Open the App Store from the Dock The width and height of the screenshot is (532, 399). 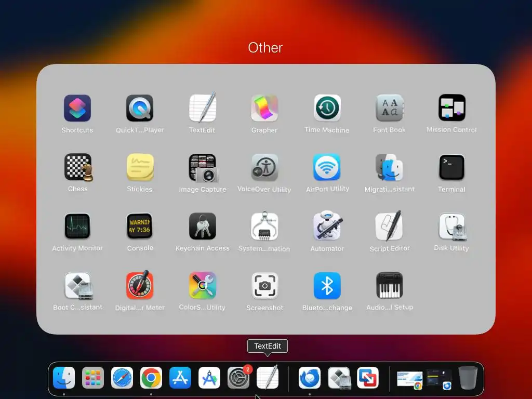[x=180, y=378]
